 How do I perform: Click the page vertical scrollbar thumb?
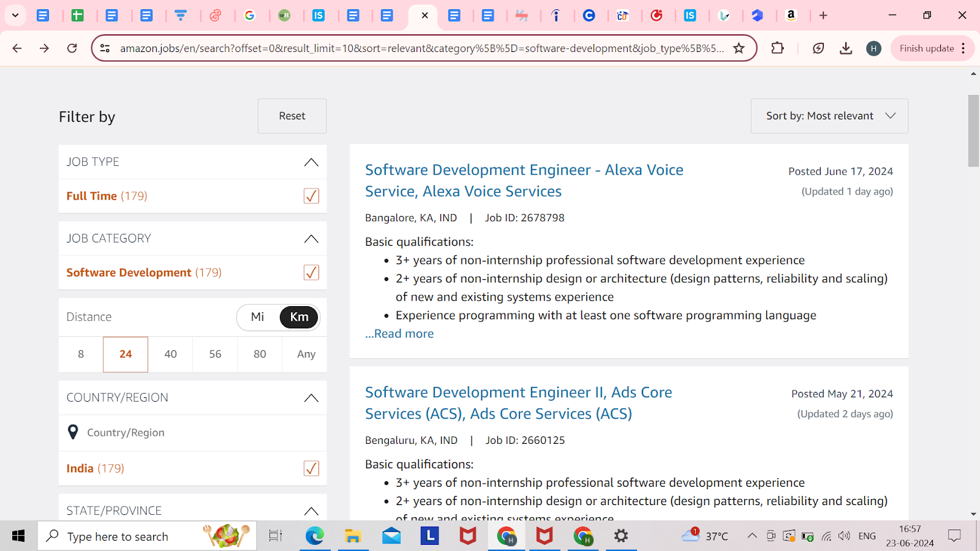click(974, 130)
